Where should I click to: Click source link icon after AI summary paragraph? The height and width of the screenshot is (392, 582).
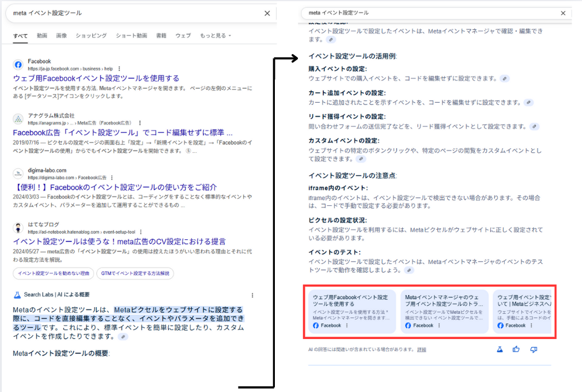tap(123, 337)
